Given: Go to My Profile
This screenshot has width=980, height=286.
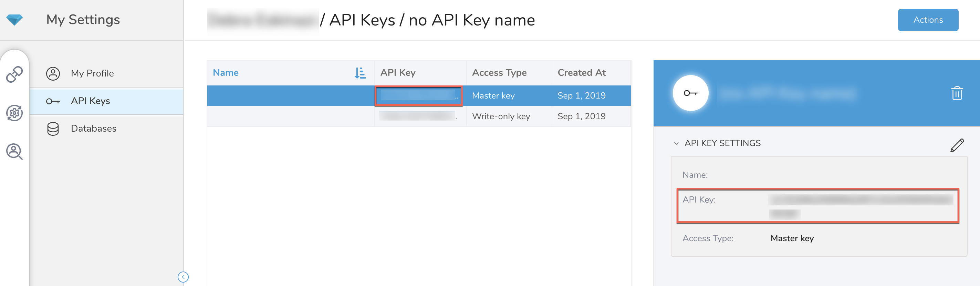Looking at the screenshot, I should coord(92,73).
